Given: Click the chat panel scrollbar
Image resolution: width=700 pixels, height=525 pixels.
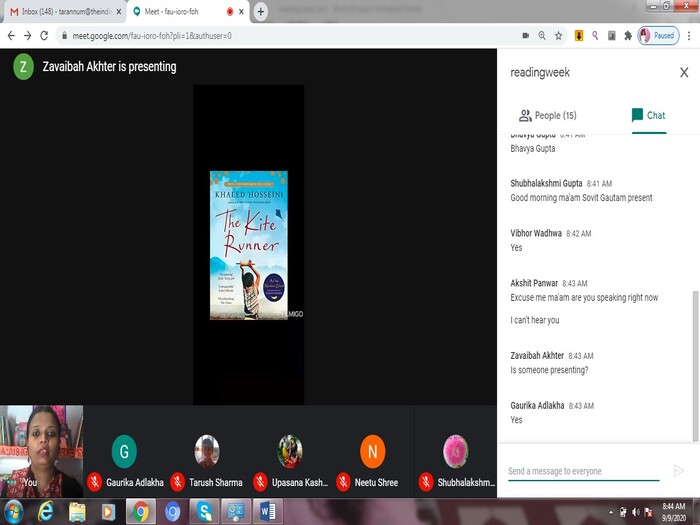Looking at the screenshot, I should 695,366.
